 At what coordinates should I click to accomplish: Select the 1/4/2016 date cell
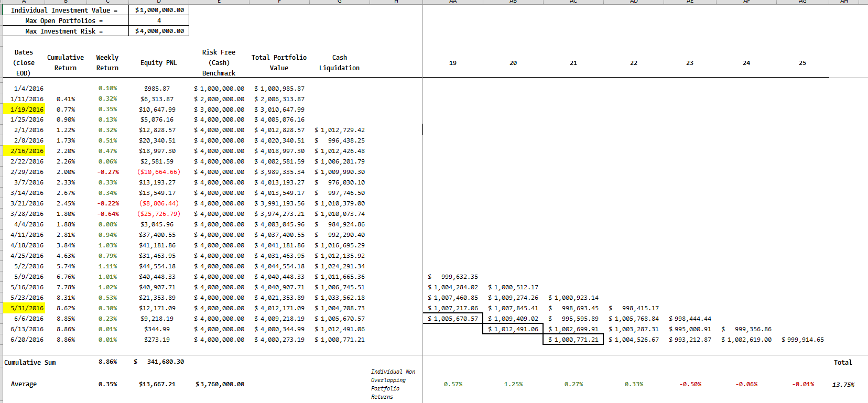29,89
